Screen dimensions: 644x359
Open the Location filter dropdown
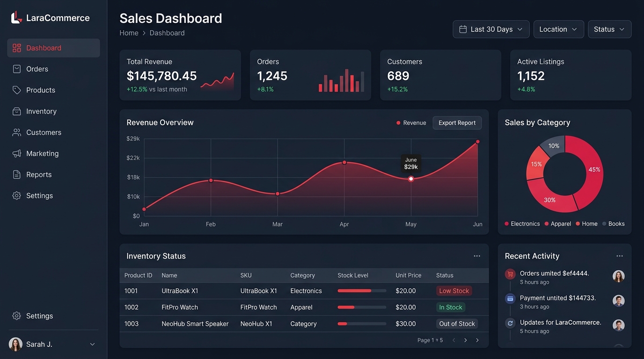pyautogui.click(x=559, y=29)
